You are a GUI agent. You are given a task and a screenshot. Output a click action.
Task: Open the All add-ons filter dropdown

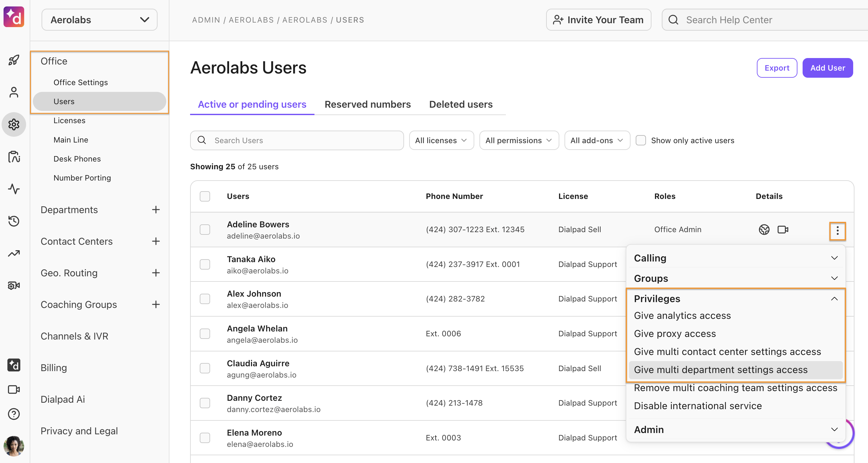pos(597,140)
